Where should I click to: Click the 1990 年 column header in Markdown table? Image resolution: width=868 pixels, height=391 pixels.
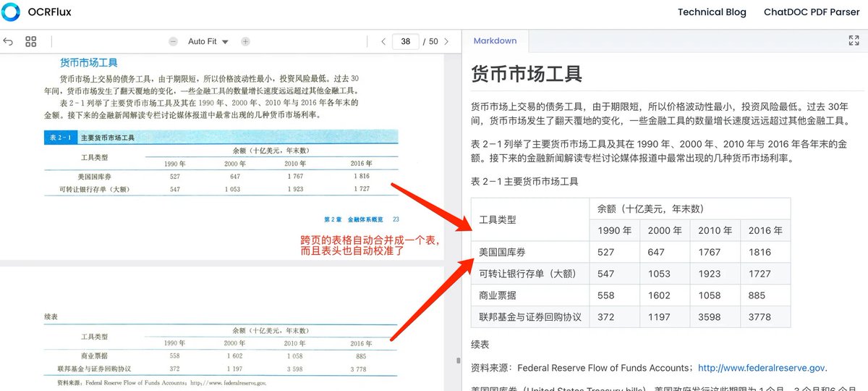click(614, 231)
